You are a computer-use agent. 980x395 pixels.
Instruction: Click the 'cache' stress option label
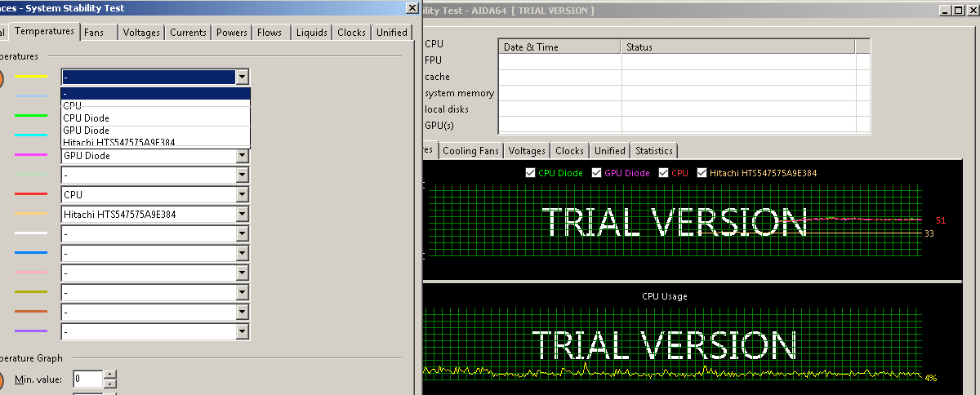pyautogui.click(x=437, y=77)
